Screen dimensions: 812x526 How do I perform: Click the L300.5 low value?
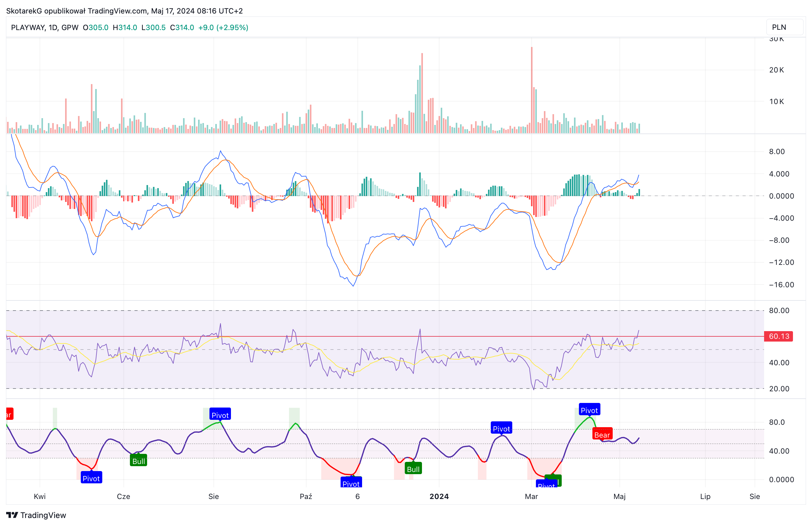tap(154, 27)
